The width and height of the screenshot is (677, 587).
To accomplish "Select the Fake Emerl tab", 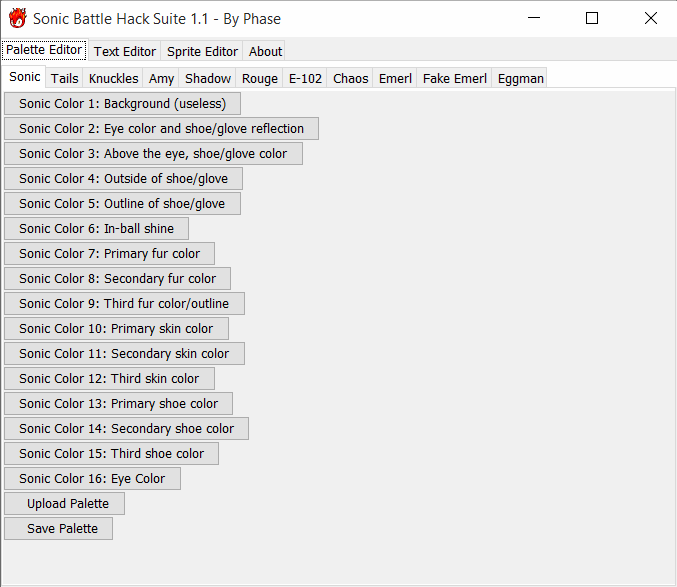I will click(455, 78).
